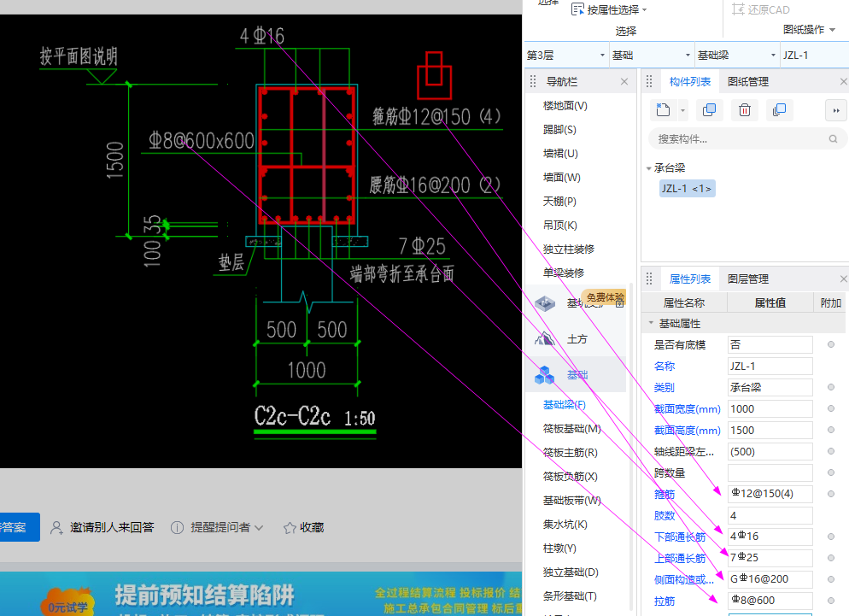
Task: Toggle 附加 for 箍筋 row
Action: coord(831,494)
